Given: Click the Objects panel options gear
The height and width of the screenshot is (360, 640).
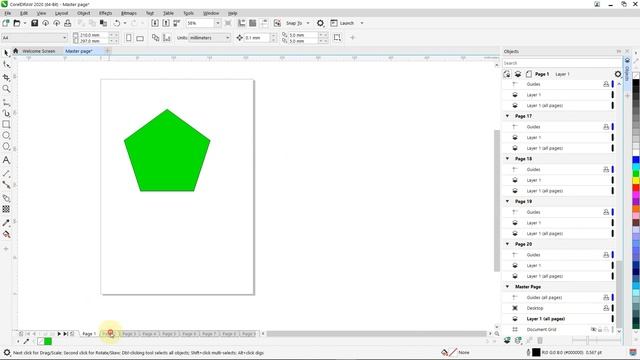Looking at the screenshot, I should tap(618, 74).
